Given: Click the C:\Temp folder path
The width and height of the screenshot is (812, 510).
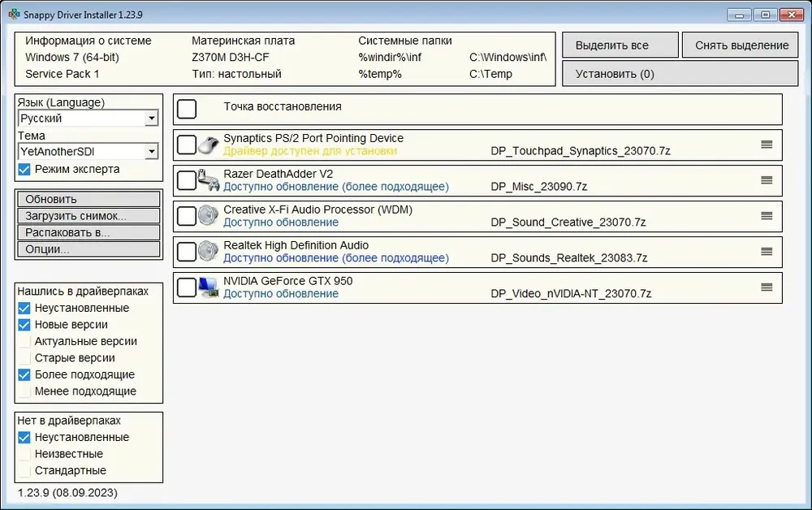Looking at the screenshot, I should (x=491, y=74).
